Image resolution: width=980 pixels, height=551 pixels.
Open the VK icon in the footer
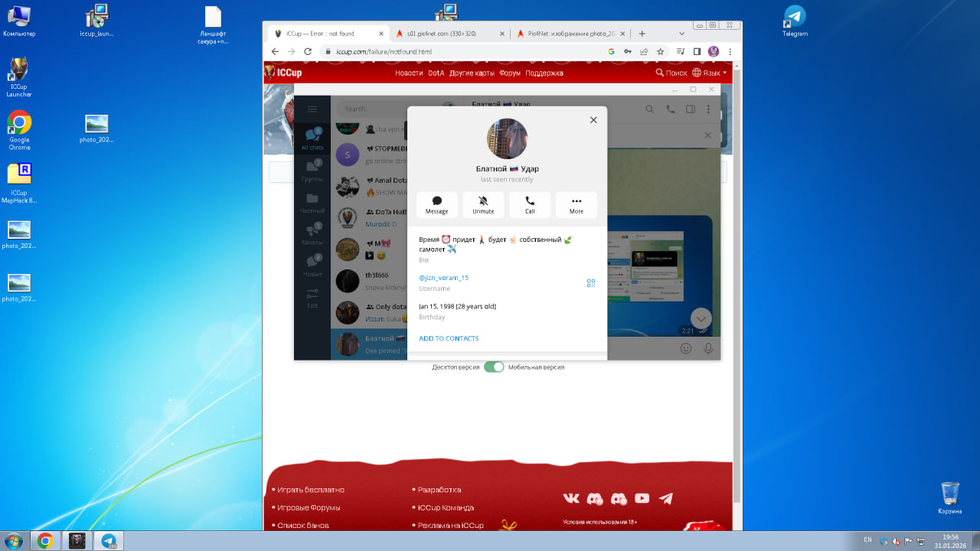(571, 498)
